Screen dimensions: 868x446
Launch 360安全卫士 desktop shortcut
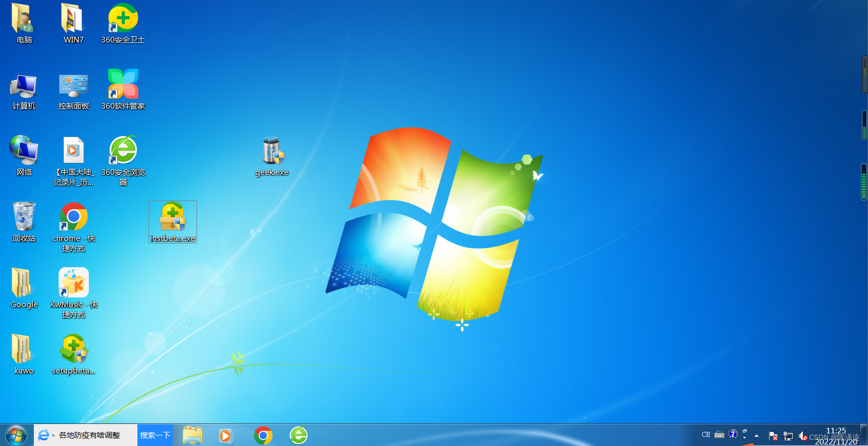pos(123,23)
